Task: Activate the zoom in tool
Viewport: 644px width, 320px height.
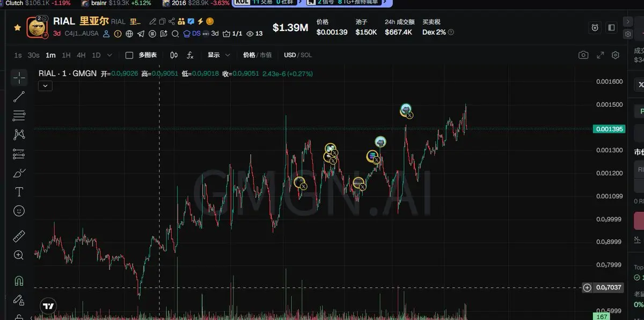Action: click(19, 256)
